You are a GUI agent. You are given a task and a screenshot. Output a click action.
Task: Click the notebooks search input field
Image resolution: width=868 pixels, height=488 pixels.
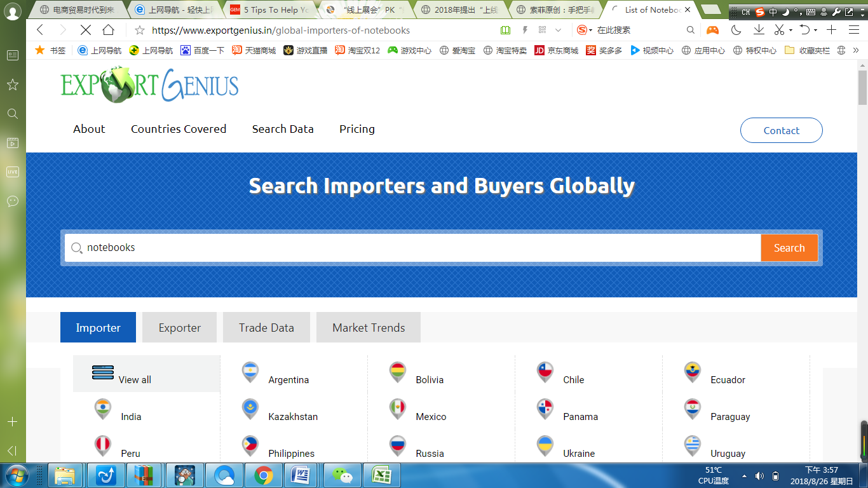(413, 248)
